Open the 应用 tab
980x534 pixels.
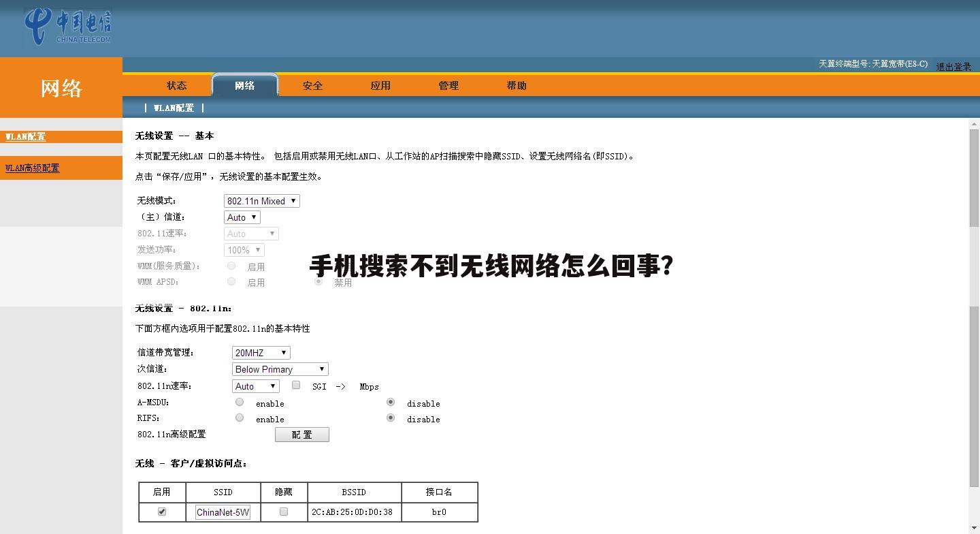point(380,86)
